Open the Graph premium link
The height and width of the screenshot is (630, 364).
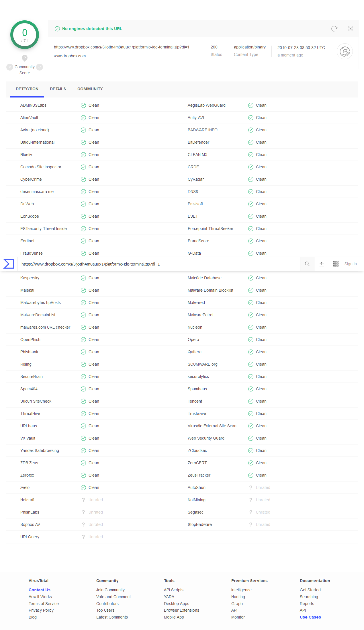click(237, 604)
